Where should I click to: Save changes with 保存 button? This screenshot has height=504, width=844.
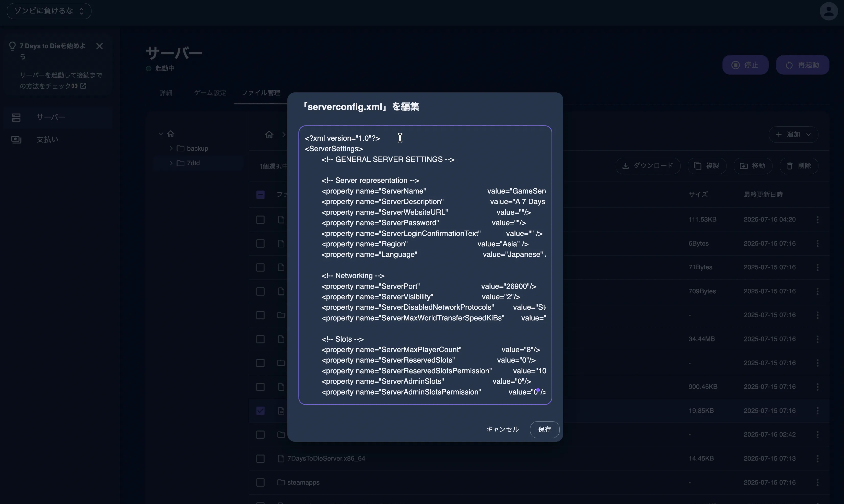tap(544, 430)
